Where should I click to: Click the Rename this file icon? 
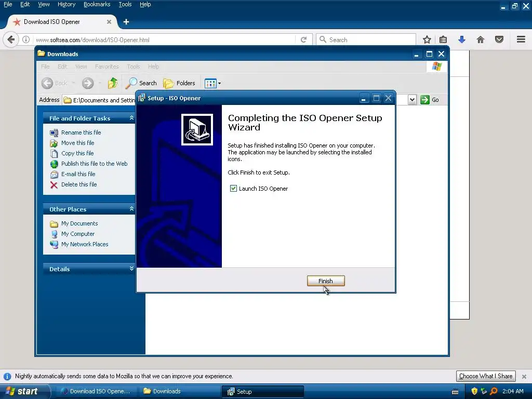(x=54, y=132)
